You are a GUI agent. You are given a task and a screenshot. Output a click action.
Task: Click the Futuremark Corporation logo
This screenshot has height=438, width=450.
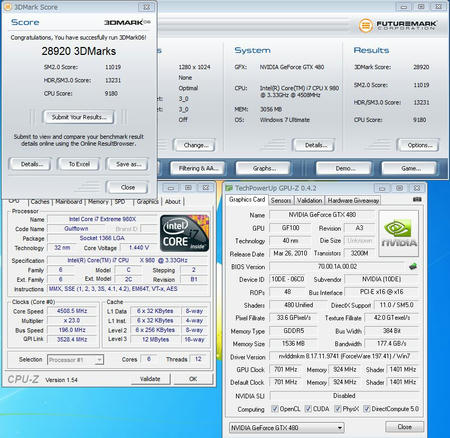point(398,26)
